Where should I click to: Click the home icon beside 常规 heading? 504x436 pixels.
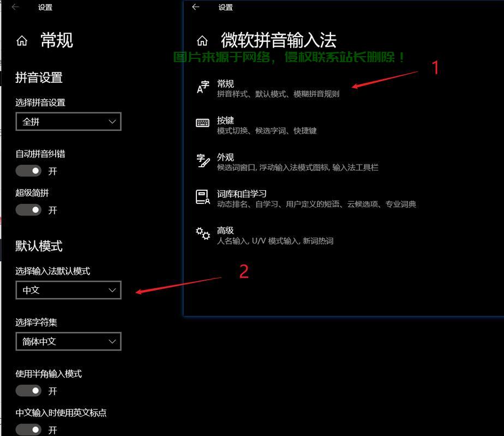point(22,41)
